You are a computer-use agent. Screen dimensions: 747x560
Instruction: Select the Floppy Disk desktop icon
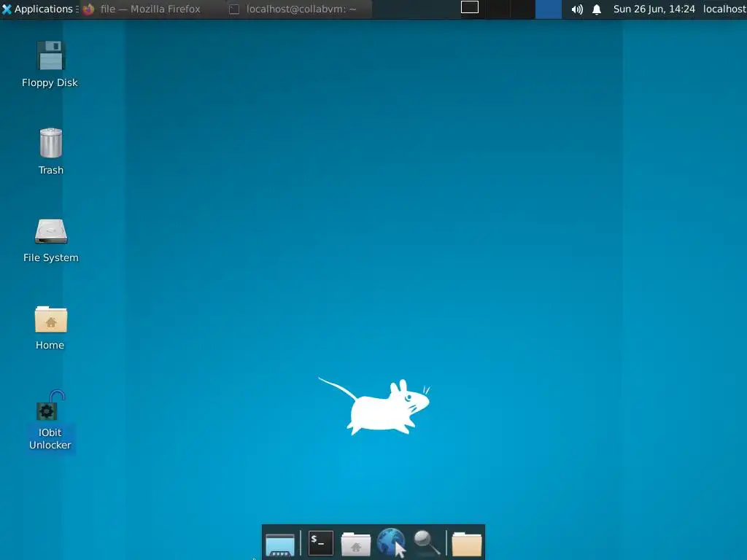[x=50, y=64]
